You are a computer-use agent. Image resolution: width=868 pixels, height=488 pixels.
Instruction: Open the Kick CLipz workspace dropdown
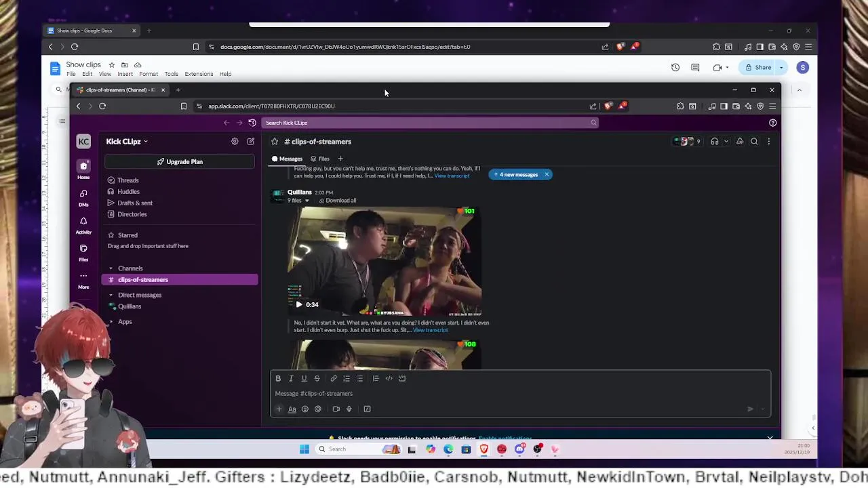127,142
